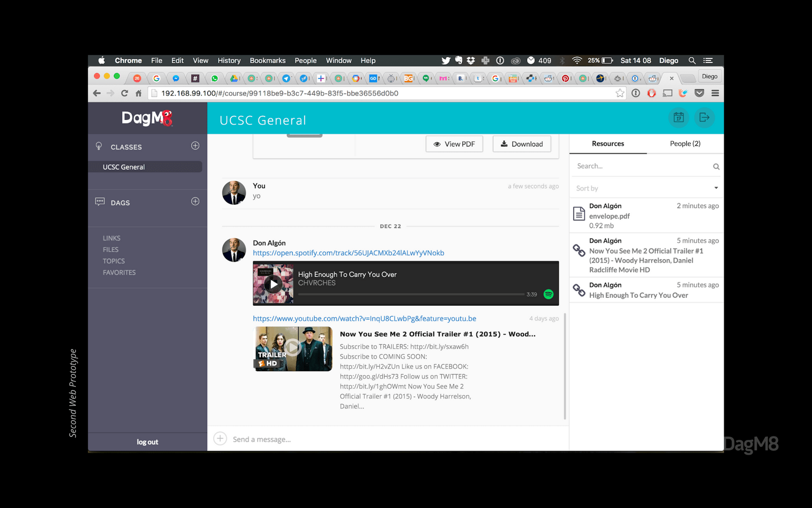Click the search magnifier in Resources panel
The width and height of the screenshot is (812, 508).
[x=716, y=167]
